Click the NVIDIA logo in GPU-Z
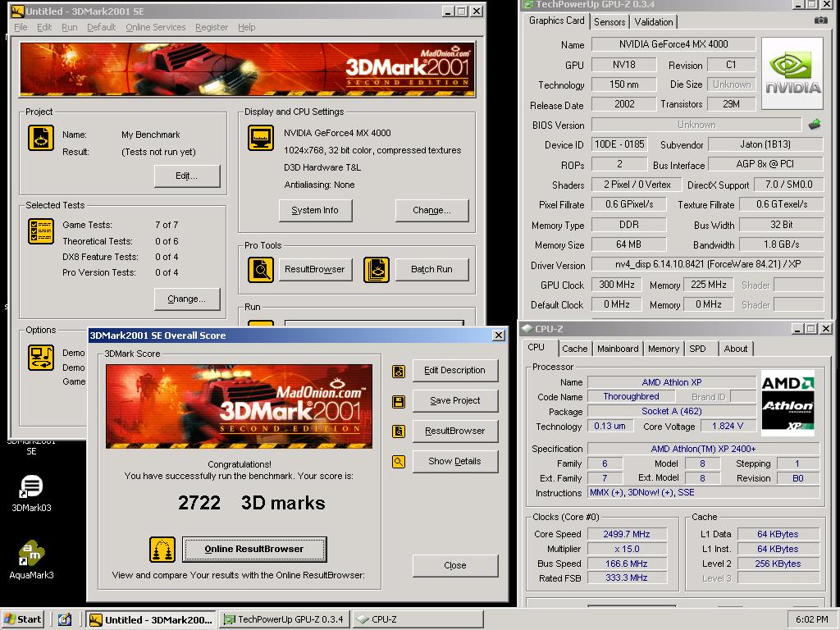 tap(792, 73)
